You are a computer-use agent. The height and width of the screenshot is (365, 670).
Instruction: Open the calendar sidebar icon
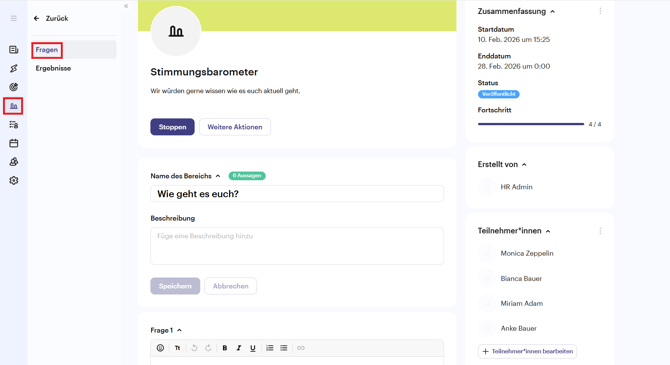point(14,143)
